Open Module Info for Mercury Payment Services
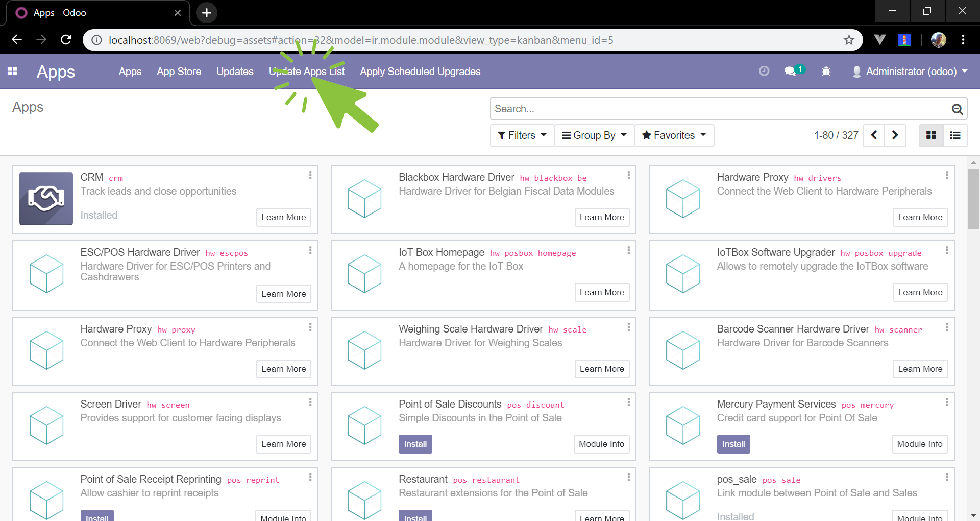Image resolution: width=980 pixels, height=521 pixels. [920, 444]
